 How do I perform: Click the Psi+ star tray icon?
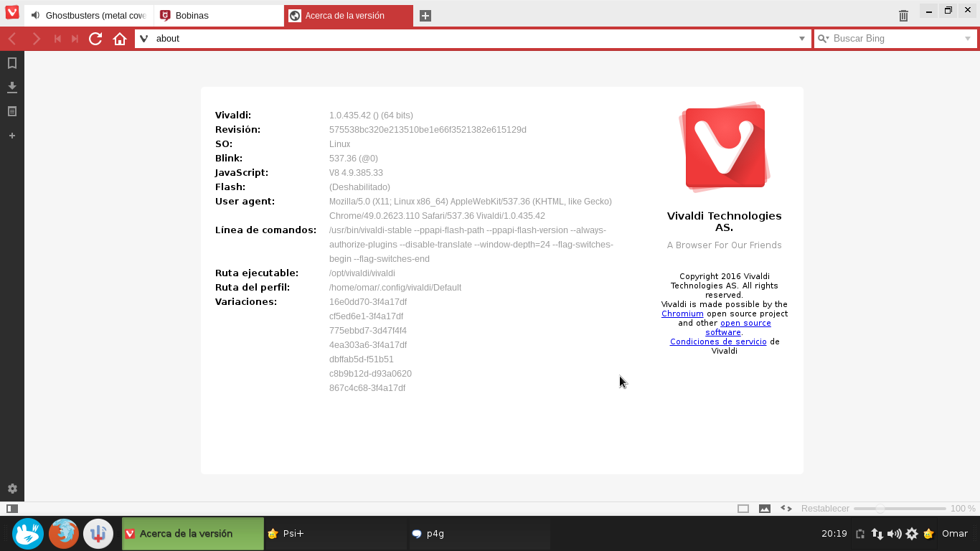(x=928, y=534)
